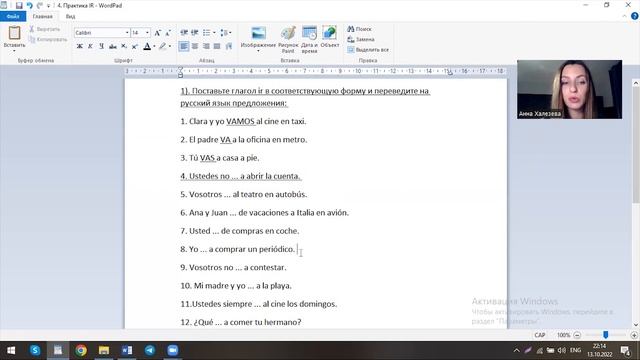Open the font size 14 dropdown
Screen dimensions: 640x360
tap(147, 33)
